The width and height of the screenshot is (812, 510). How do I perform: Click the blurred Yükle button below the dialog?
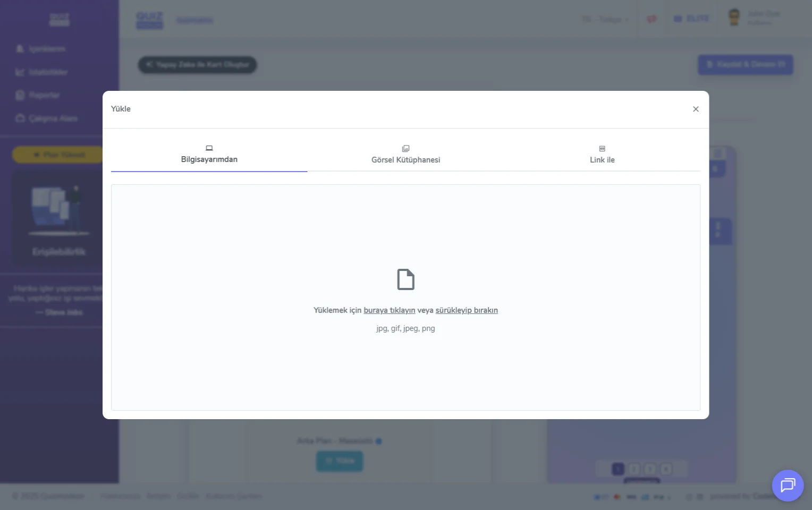[x=340, y=461]
